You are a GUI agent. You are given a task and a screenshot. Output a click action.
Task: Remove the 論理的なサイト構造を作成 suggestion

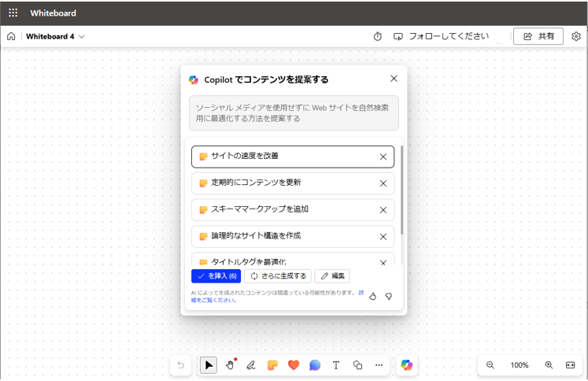383,237
